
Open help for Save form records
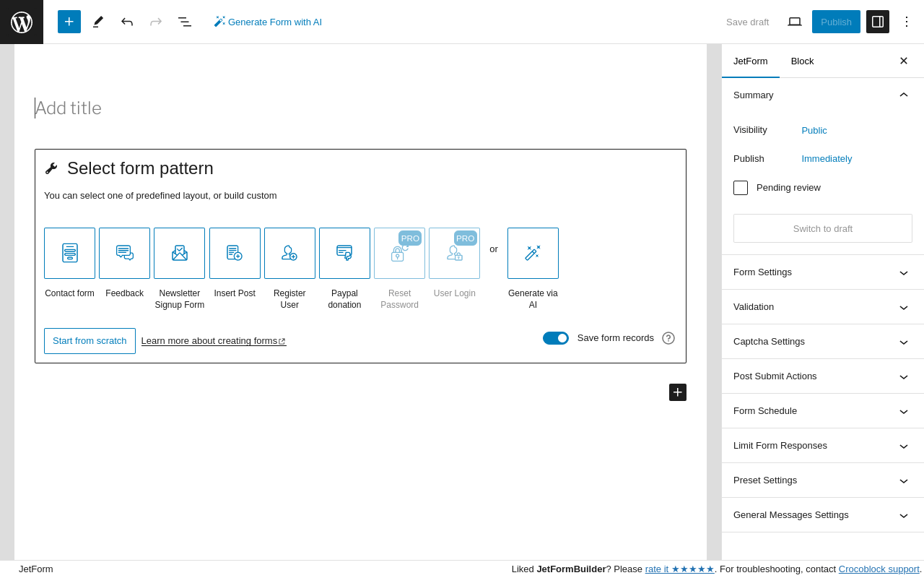click(x=668, y=338)
